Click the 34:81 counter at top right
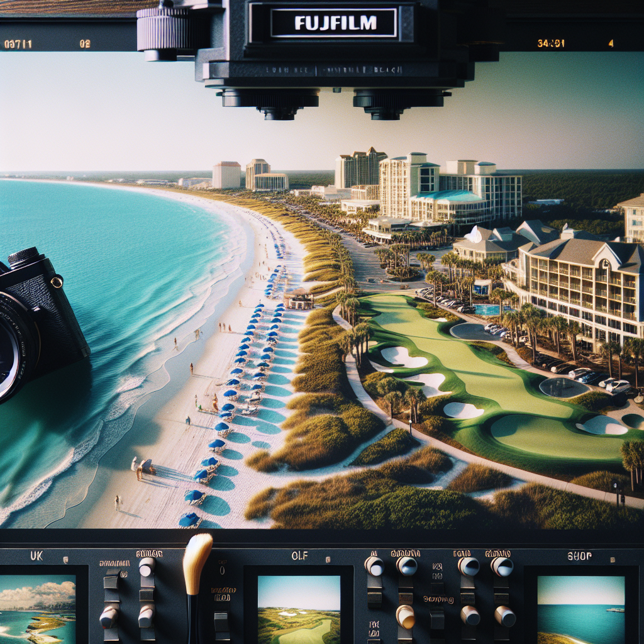 pyautogui.click(x=551, y=43)
